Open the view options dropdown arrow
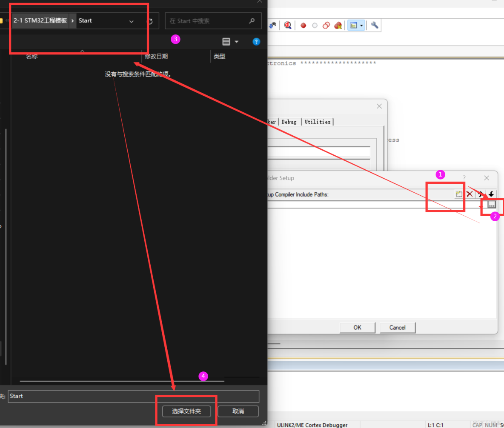The height and width of the screenshot is (428, 504). [237, 42]
